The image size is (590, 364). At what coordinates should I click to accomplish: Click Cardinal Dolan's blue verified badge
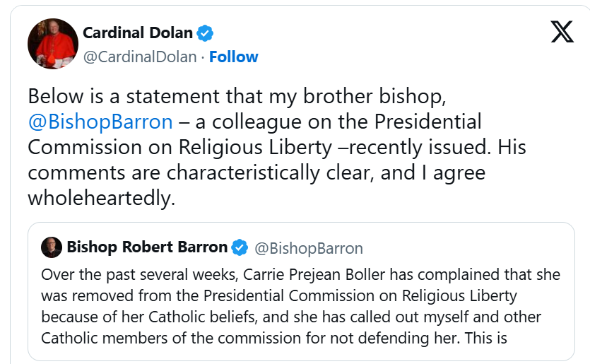205,33
